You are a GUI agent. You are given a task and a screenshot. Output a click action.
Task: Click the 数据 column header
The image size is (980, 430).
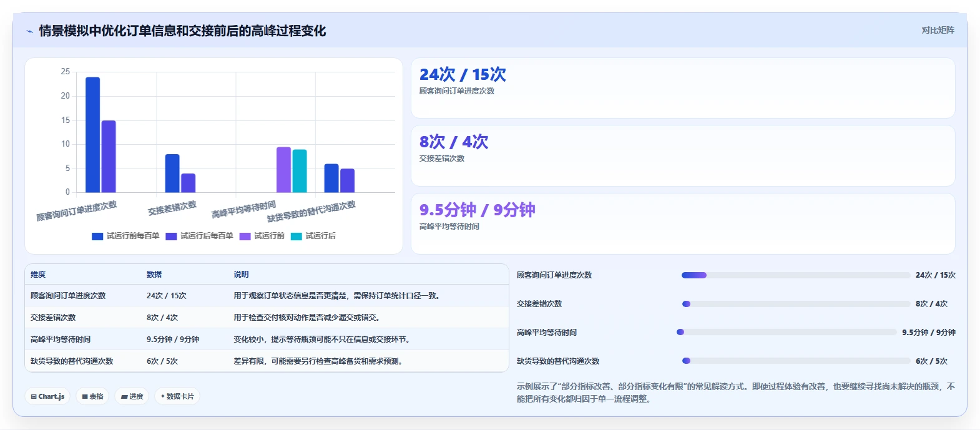[154, 275]
